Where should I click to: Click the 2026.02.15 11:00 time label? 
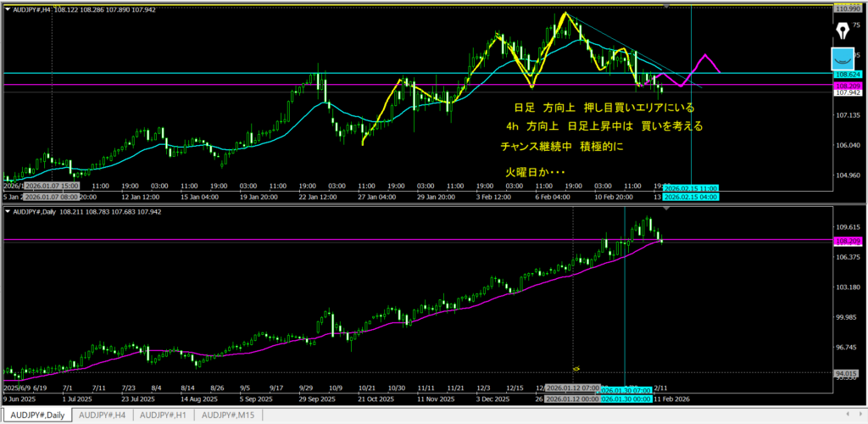(691, 187)
